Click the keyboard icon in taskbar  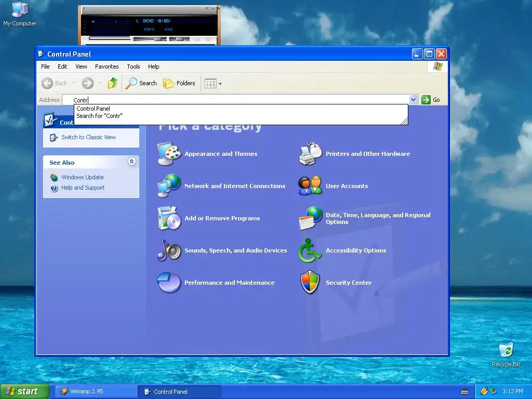point(464,392)
